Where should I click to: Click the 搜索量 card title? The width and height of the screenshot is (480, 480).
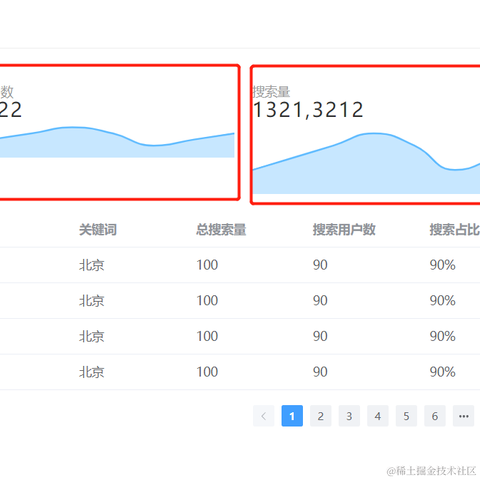pyautogui.click(x=271, y=92)
